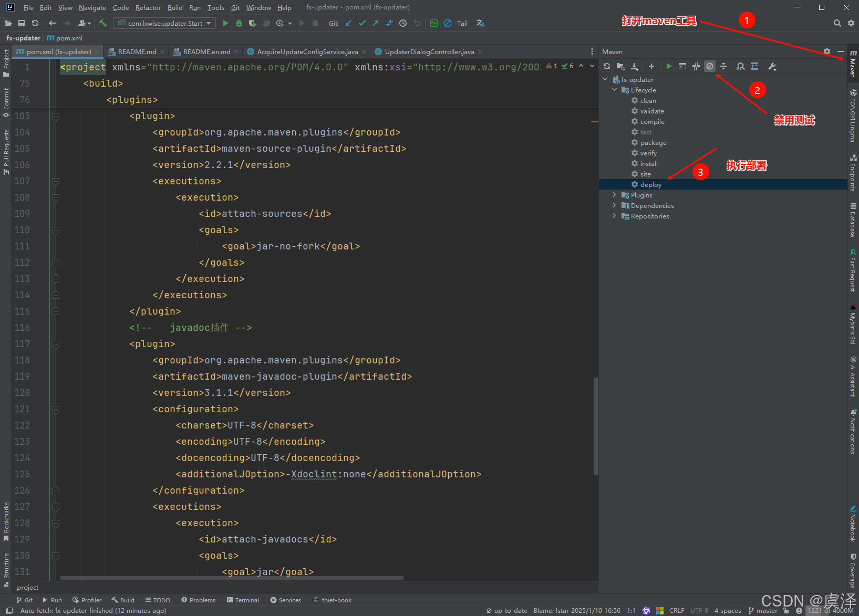Show Git history clock icon

click(403, 23)
